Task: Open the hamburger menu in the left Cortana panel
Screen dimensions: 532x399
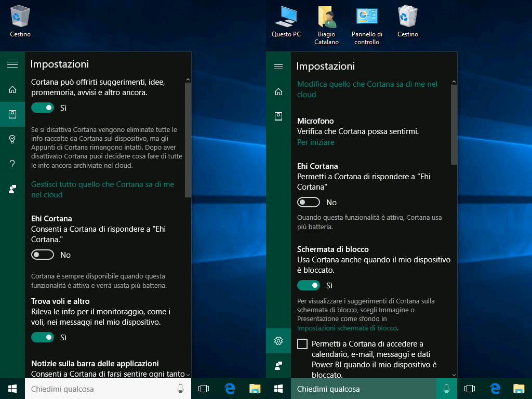Action: pyautogui.click(x=12, y=64)
